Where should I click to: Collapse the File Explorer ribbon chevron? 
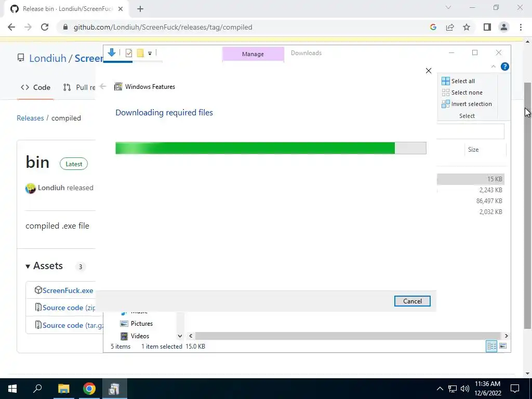coord(493,66)
